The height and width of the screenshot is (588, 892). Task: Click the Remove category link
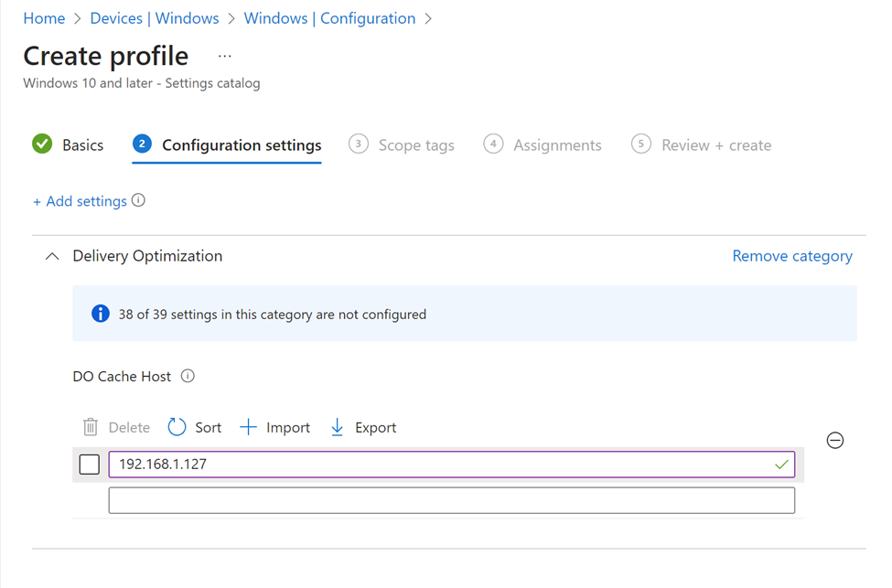click(x=792, y=256)
